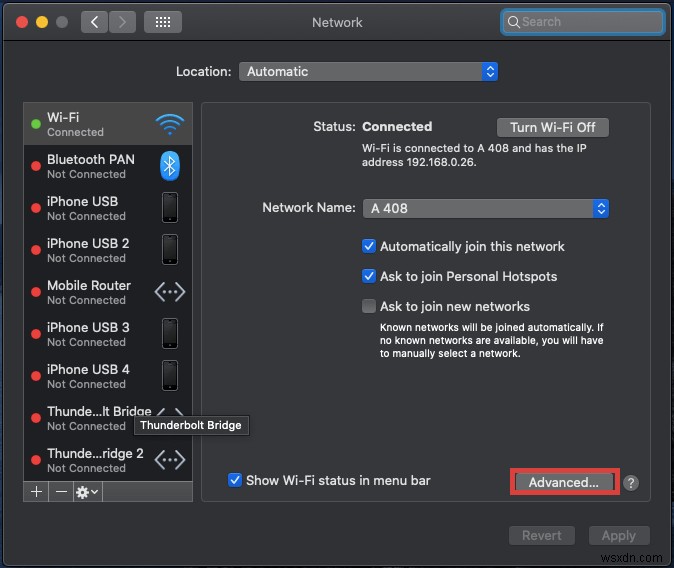The height and width of the screenshot is (568, 674).
Task: Toggle Show Wi-Fi status in menu bar
Action: pyautogui.click(x=235, y=480)
